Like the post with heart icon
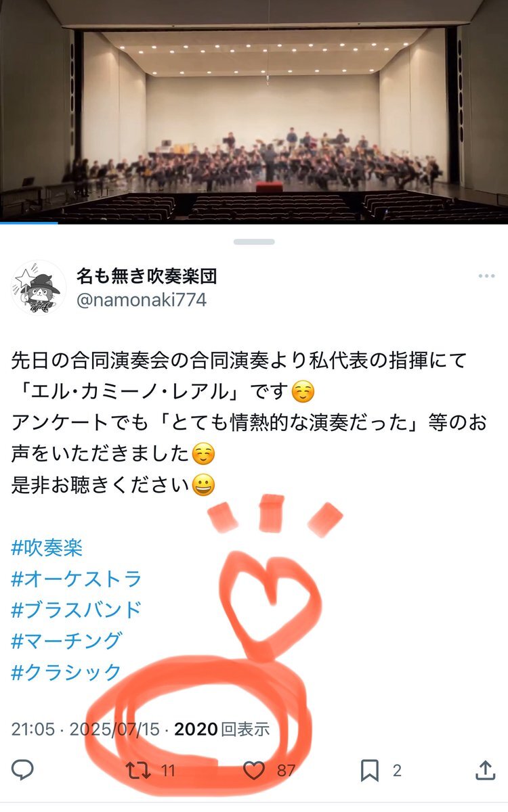The width and height of the screenshot is (508, 812). (x=254, y=770)
